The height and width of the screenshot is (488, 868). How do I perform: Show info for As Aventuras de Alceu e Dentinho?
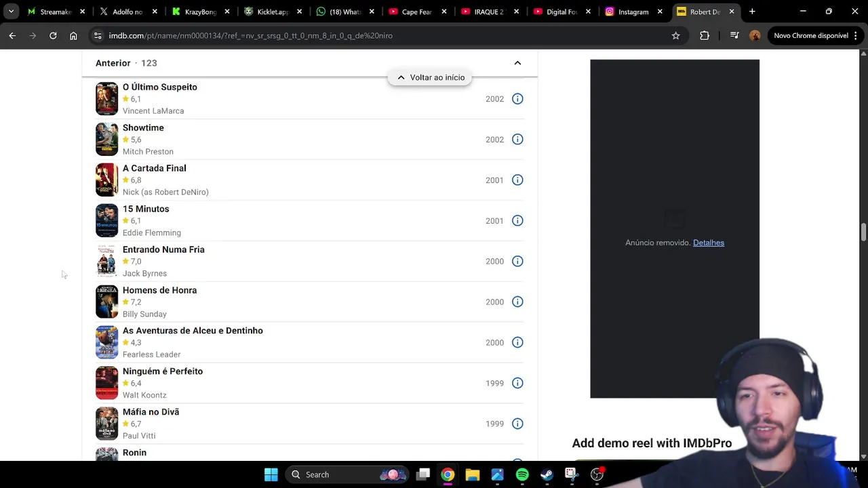point(517,343)
